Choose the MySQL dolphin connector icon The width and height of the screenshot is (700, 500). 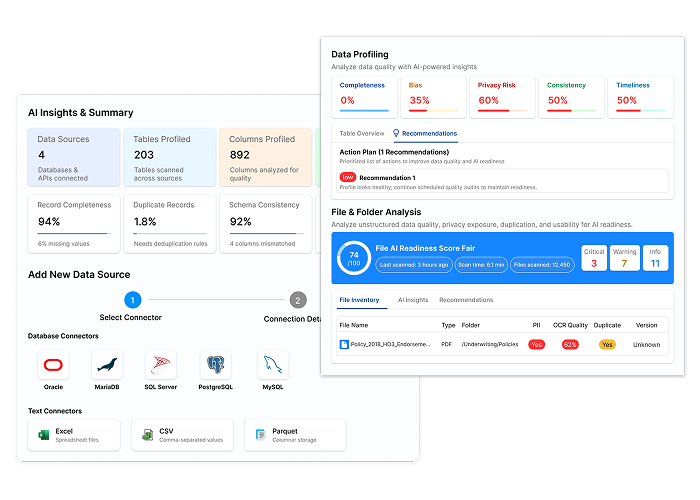[273, 365]
